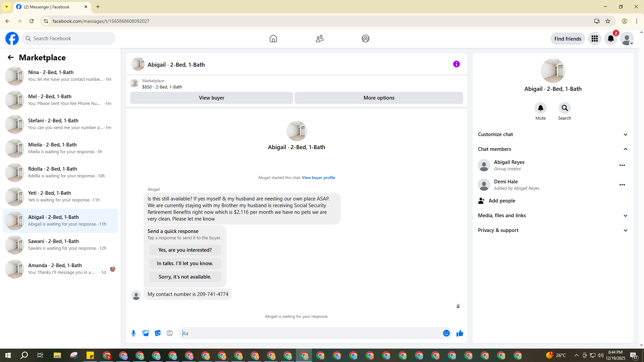Send a thumbs-up like

(x=460, y=333)
